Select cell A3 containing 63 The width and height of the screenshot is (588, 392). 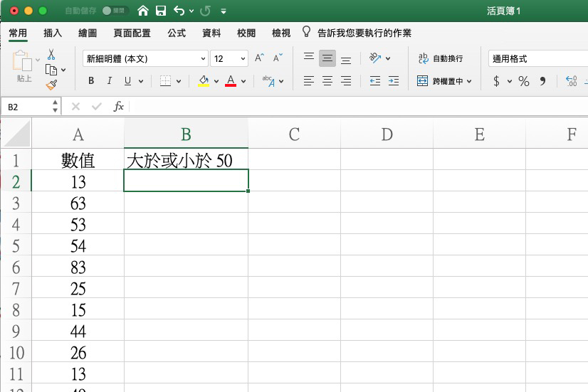pos(78,203)
